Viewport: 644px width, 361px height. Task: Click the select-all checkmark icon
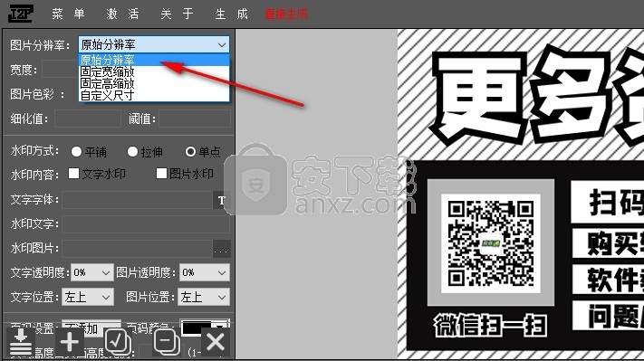point(118,341)
